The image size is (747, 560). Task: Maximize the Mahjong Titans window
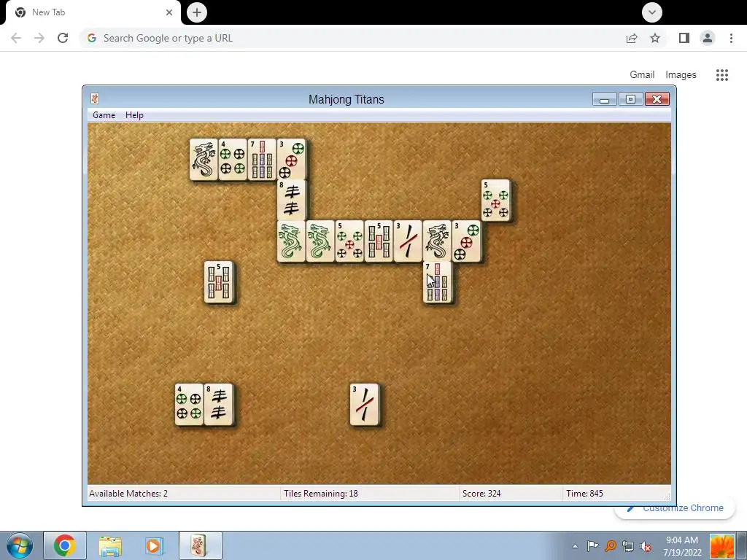(x=630, y=99)
